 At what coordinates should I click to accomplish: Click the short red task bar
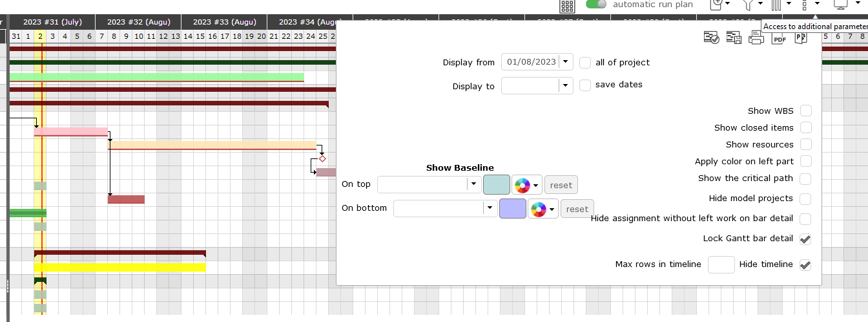pyautogui.click(x=126, y=199)
